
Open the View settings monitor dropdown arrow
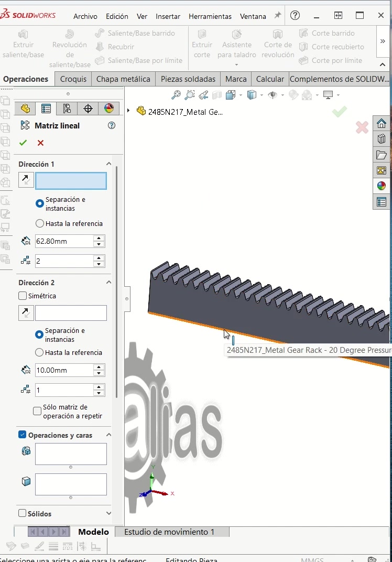click(x=338, y=95)
